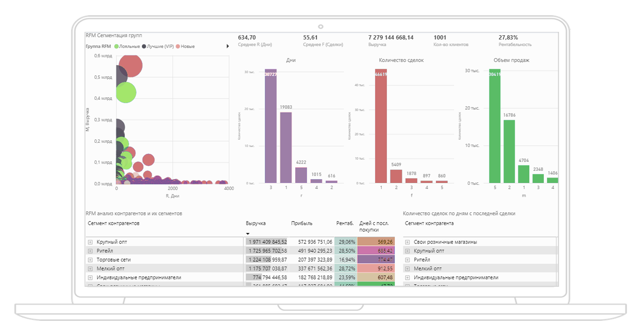Viewport: 644px width, 334px height.
Task: Click the Кол-во клиентов card value 1001
Action: [440, 37]
